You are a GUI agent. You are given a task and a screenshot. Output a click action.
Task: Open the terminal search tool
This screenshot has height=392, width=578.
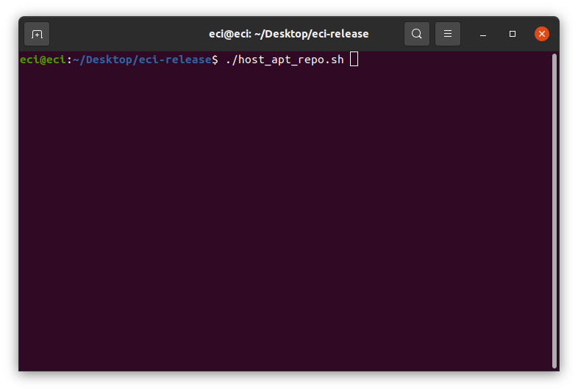416,34
